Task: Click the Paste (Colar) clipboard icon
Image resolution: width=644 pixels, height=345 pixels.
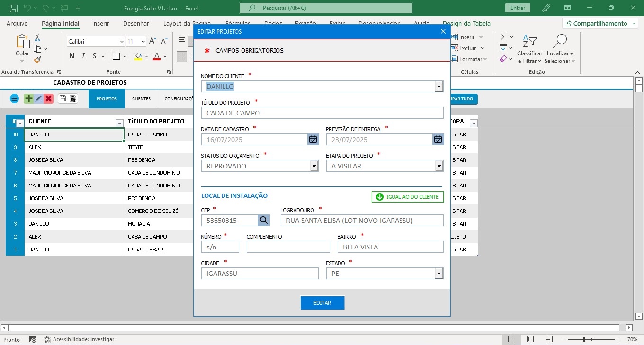Action: tap(22, 42)
